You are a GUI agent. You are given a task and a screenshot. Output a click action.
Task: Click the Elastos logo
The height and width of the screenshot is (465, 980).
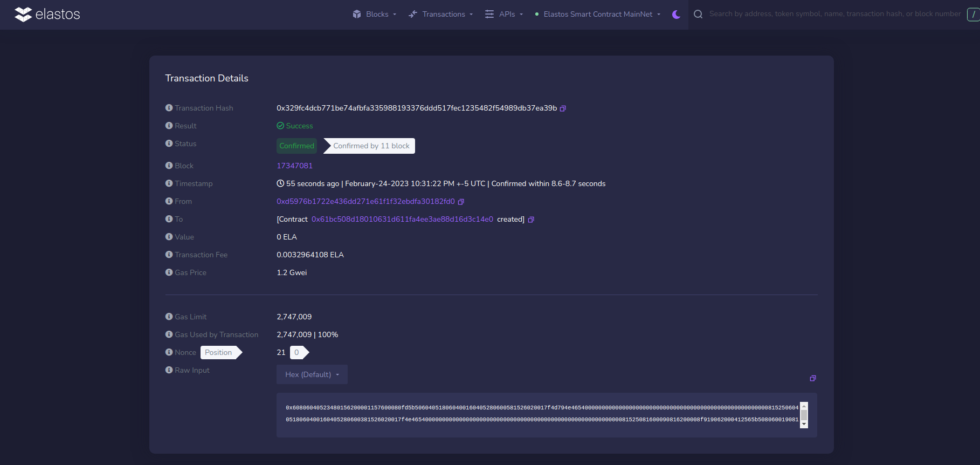[47, 15]
